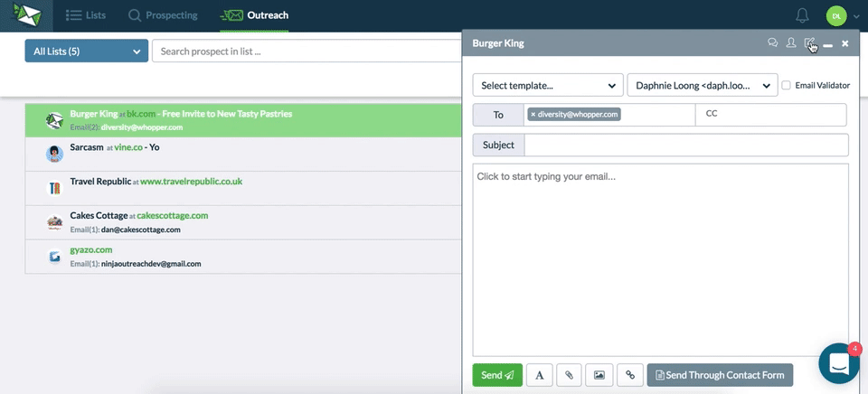Open the notifications bell

coord(802,15)
